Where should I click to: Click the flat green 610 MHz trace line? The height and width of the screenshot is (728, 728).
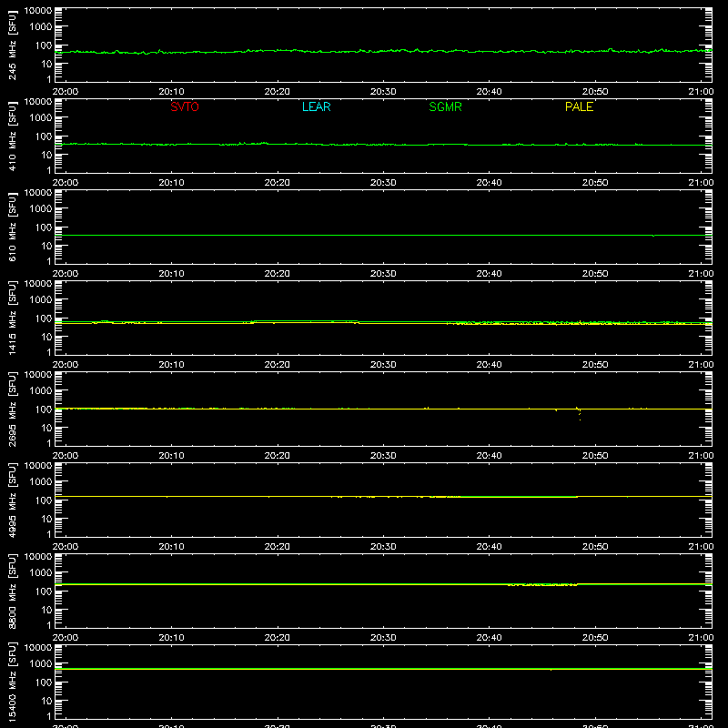[383, 236]
